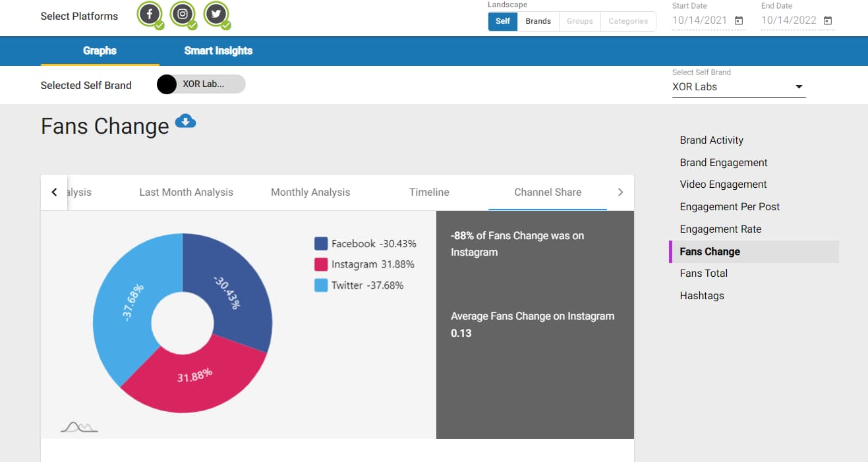The width and height of the screenshot is (868, 462).
Task: Select the Facebook platform icon
Action: 150,14
